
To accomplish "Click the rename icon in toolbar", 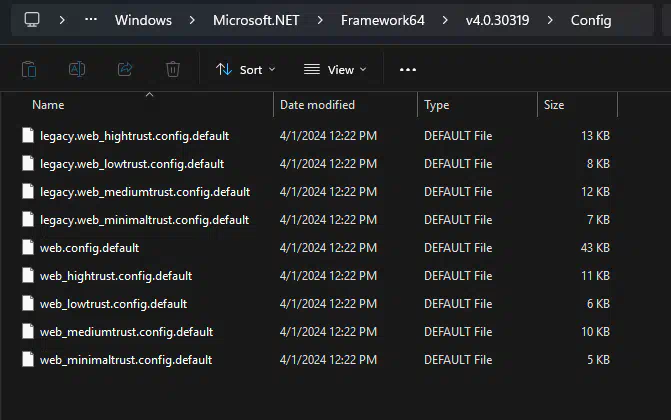I will (x=77, y=69).
